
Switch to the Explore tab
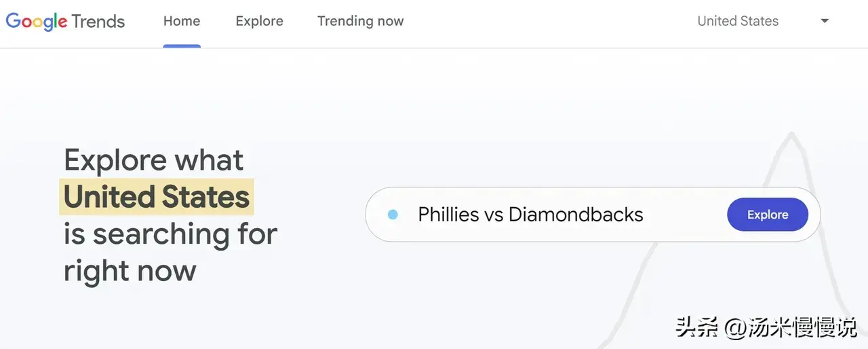[x=259, y=21]
